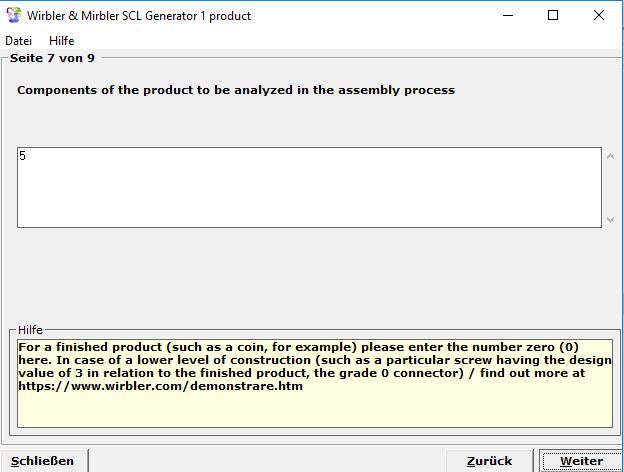Screen dimensions: 624x472
Task: Click the 'Seite 7 von 9' page label
Action: point(52,58)
